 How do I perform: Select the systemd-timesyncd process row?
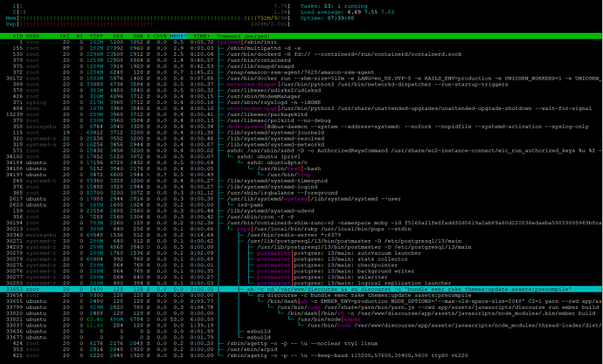tap(301, 181)
